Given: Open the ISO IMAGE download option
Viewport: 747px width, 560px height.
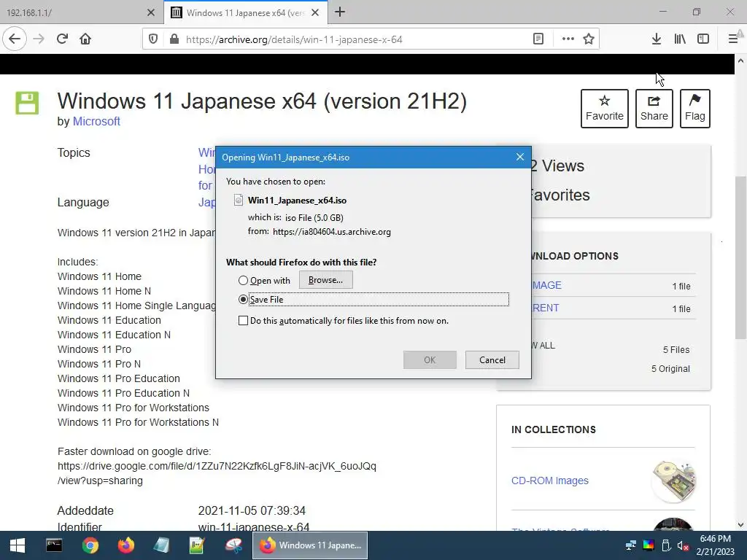Looking at the screenshot, I should [x=546, y=285].
